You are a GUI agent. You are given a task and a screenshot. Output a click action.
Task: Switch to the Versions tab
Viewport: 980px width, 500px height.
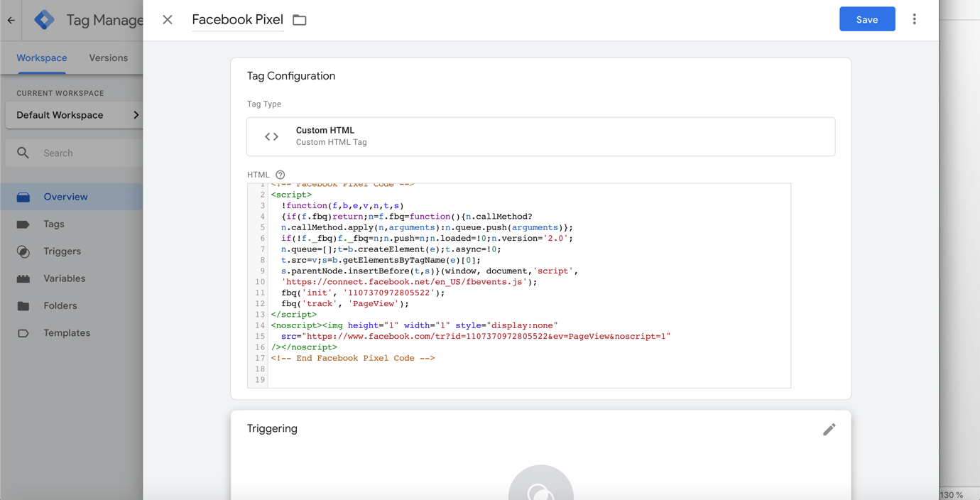(109, 58)
